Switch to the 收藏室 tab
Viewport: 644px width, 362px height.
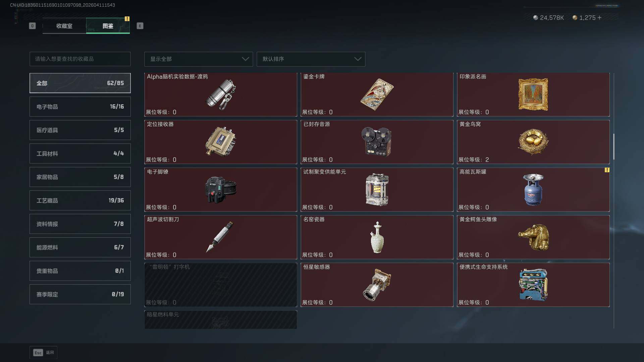[x=64, y=26]
